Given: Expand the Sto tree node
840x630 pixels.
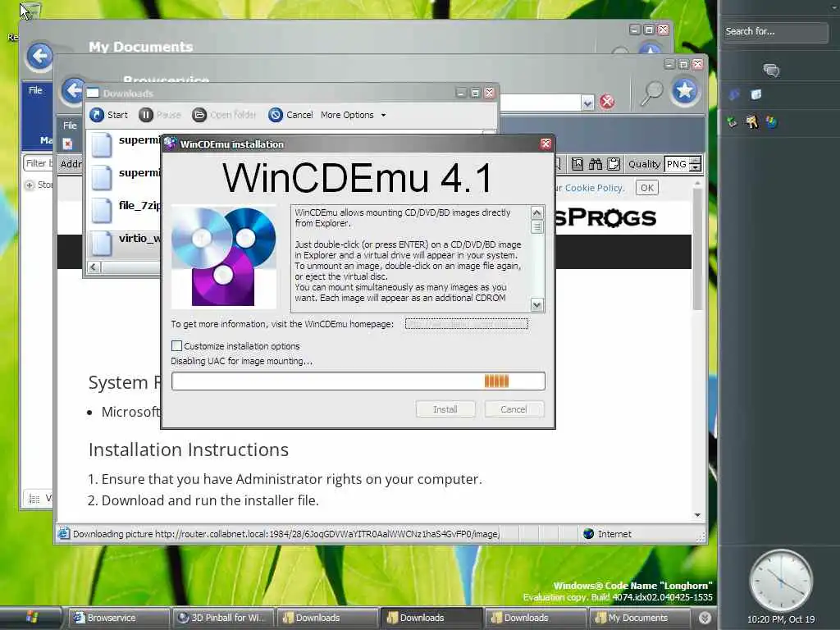Looking at the screenshot, I should (x=30, y=185).
